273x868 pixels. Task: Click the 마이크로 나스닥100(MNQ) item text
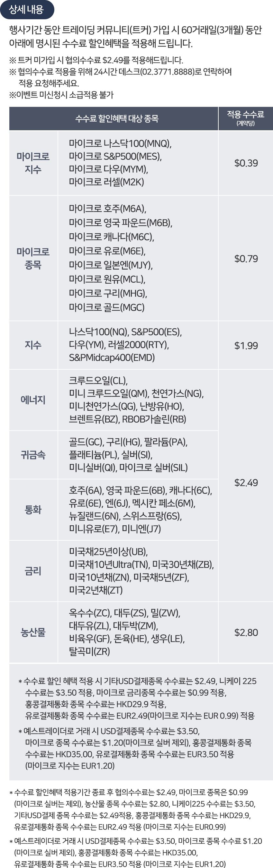pos(120,143)
